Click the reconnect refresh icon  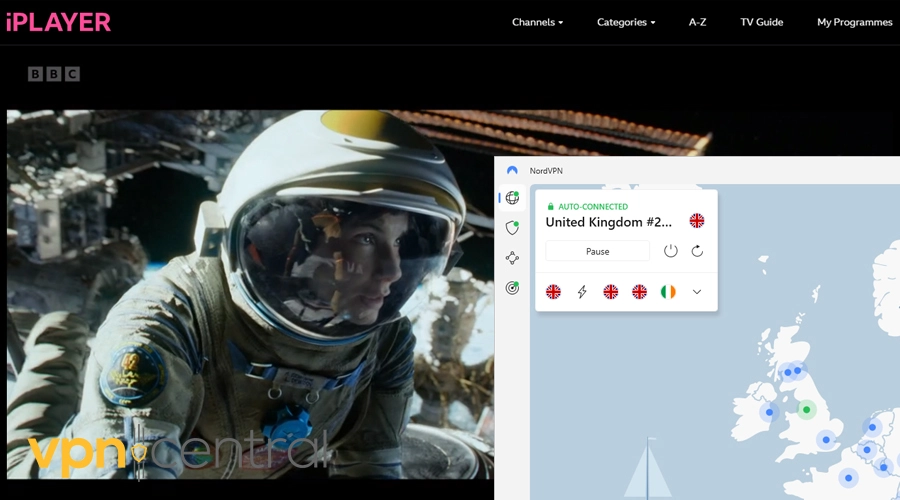click(x=697, y=251)
